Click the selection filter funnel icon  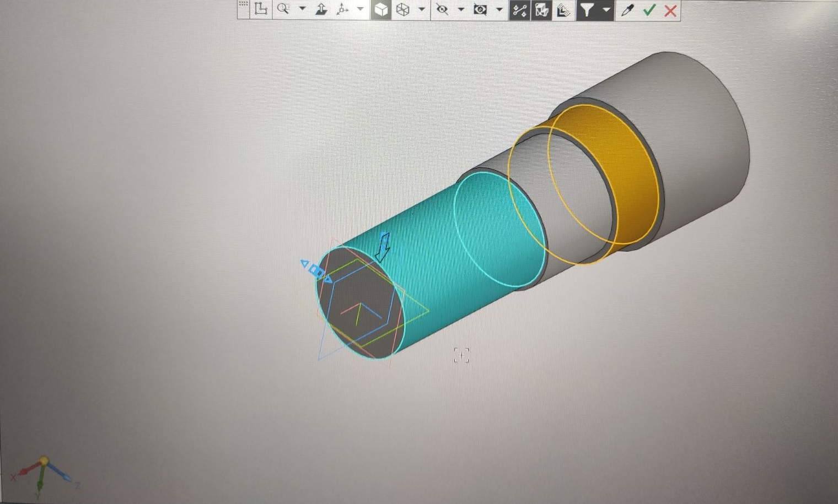pyautogui.click(x=587, y=10)
